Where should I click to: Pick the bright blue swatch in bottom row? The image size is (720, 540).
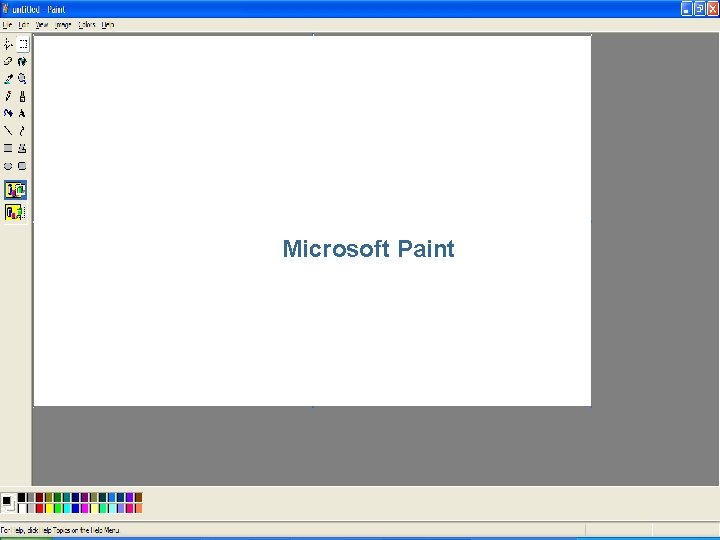pos(75,508)
